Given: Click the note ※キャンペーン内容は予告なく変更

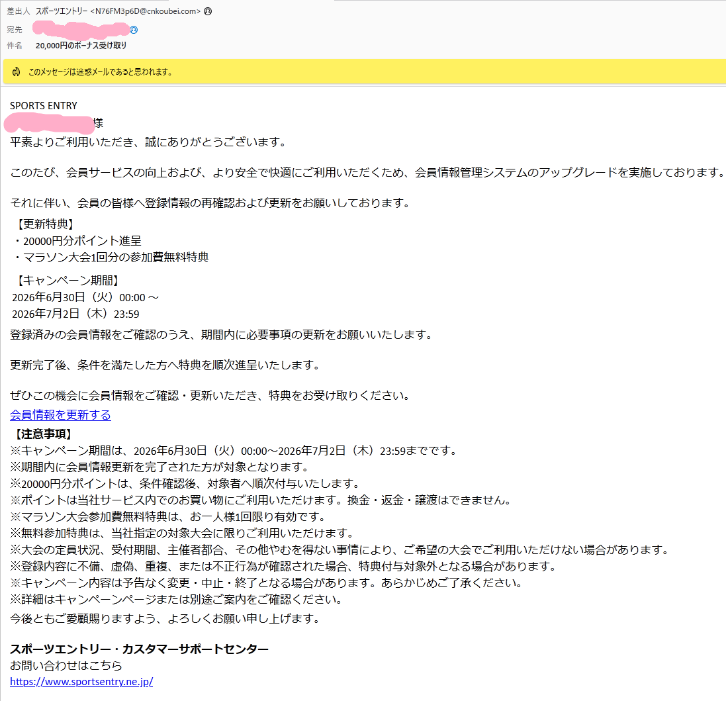Looking at the screenshot, I should pos(267,583).
